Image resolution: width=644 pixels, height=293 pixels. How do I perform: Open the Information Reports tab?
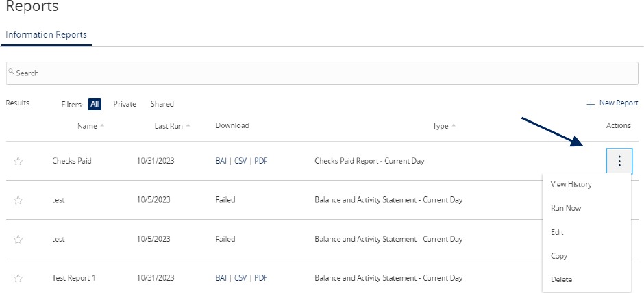pyautogui.click(x=46, y=34)
